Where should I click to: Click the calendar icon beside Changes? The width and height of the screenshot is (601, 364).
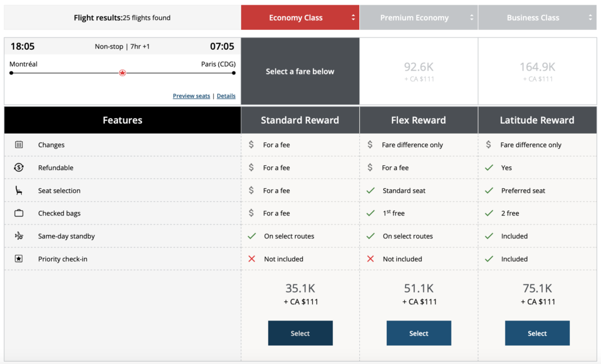coord(20,145)
